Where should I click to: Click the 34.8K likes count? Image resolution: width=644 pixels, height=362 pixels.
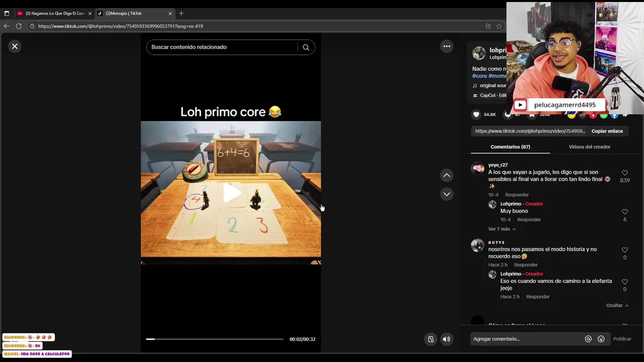coord(490,115)
